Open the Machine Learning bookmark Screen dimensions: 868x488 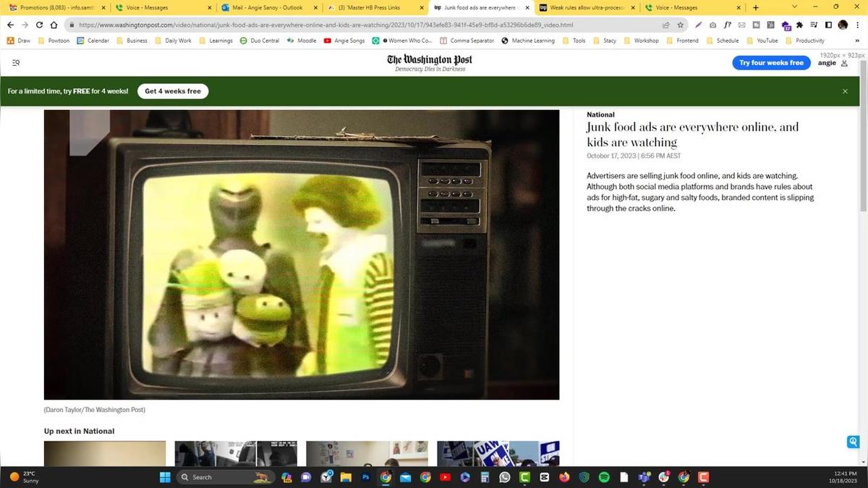tap(528, 41)
